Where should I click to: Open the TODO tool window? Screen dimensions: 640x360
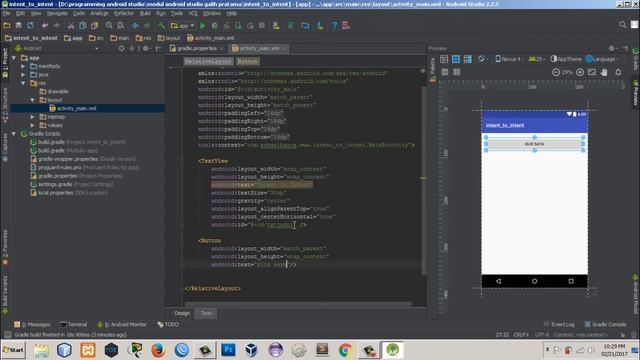168,324
